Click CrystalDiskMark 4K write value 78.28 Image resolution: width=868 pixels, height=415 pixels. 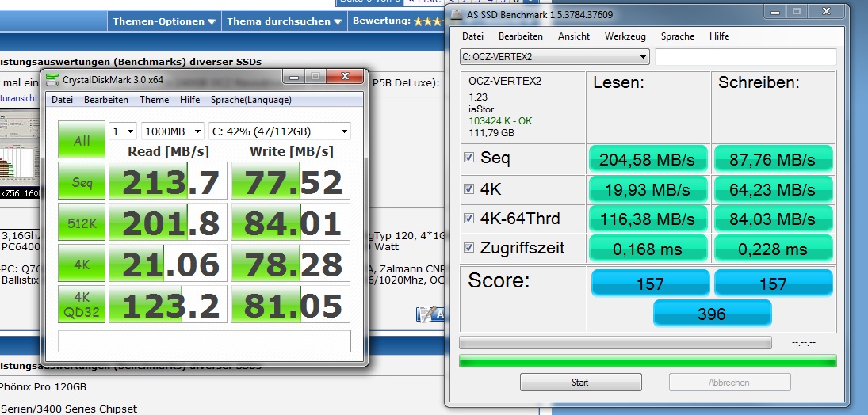point(291,263)
